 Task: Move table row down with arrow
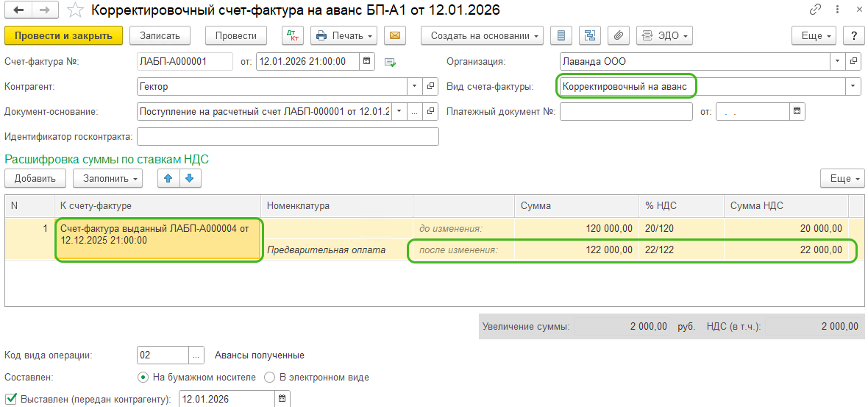coord(190,178)
